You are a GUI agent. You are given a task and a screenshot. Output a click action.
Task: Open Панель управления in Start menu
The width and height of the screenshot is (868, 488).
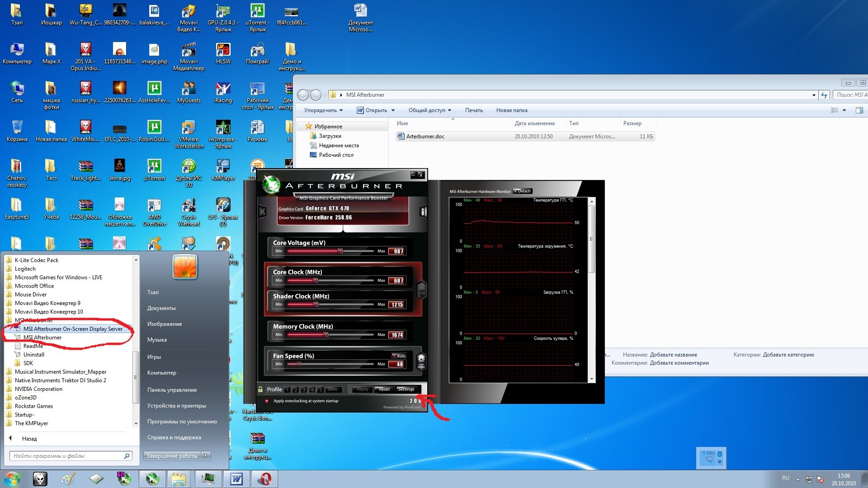172,390
